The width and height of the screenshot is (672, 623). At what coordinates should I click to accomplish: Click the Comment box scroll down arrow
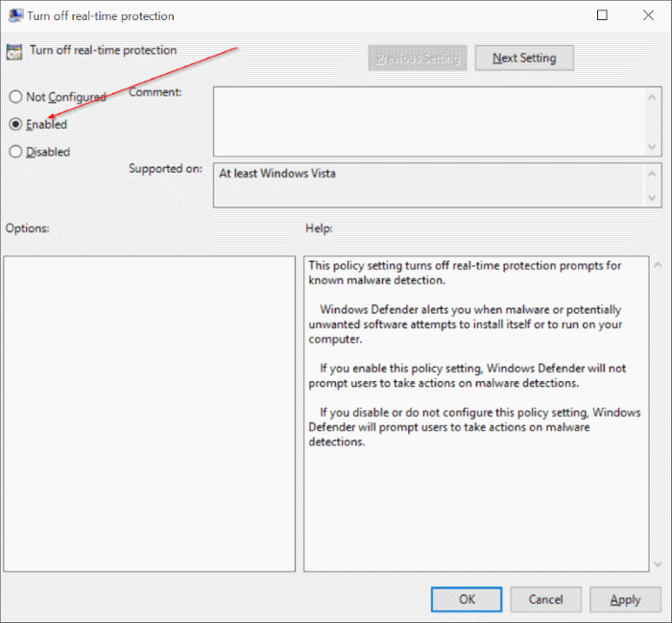pyautogui.click(x=652, y=147)
